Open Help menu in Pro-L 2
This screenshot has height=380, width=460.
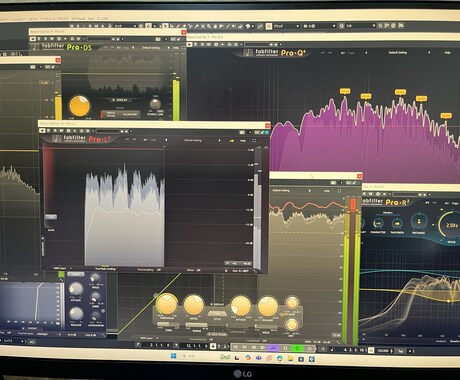[243, 141]
